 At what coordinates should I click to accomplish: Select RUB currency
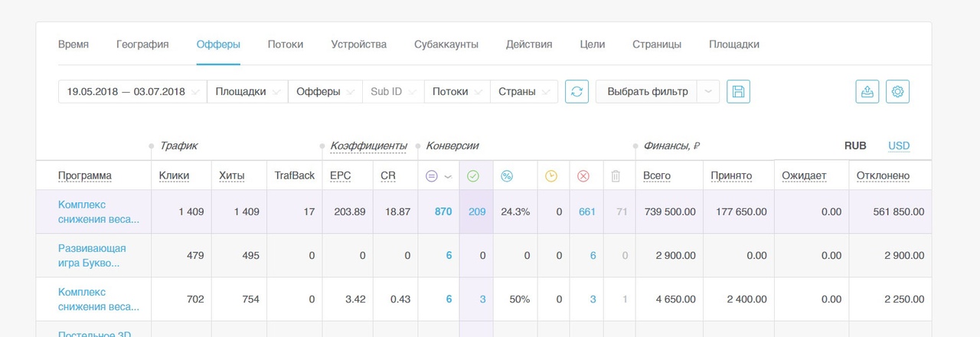click(x=855, y=146)
